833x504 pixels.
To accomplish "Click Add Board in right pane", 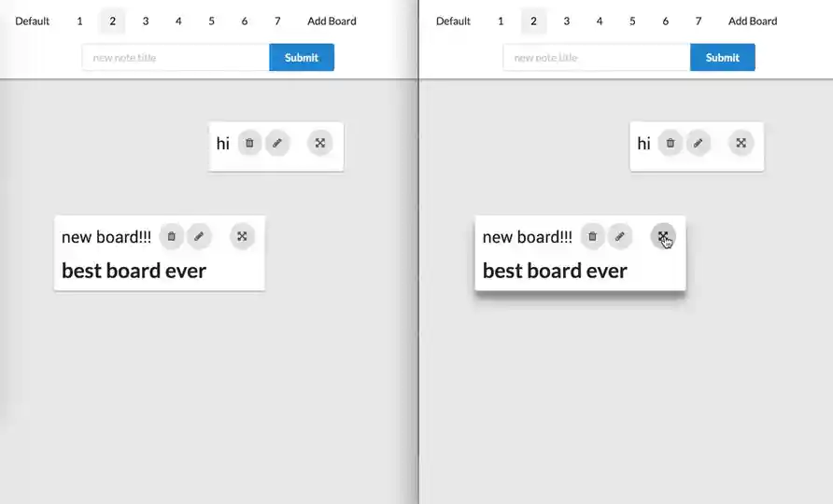I will click(x=753, y=21).
